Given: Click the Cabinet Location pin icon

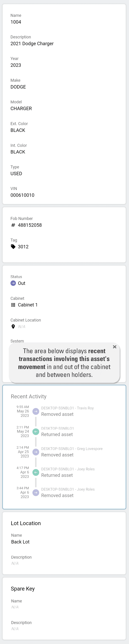Looking at the screenshot, I should [13, 326].
